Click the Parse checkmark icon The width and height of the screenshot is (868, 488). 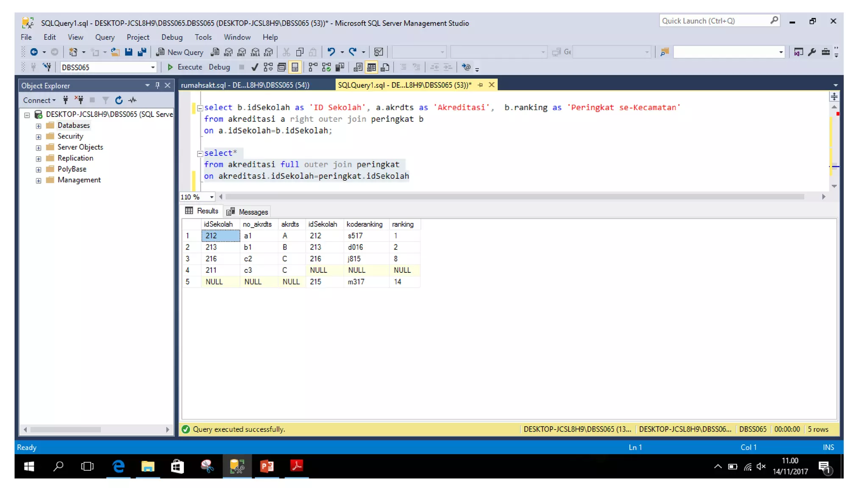(254, 67)
